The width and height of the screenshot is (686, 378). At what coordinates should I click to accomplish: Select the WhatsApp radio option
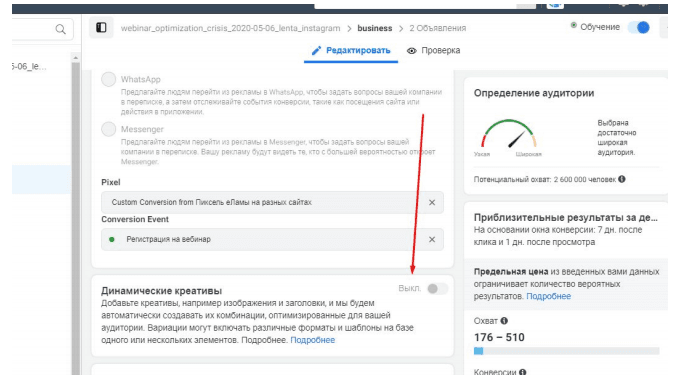(x=108, y=79)
